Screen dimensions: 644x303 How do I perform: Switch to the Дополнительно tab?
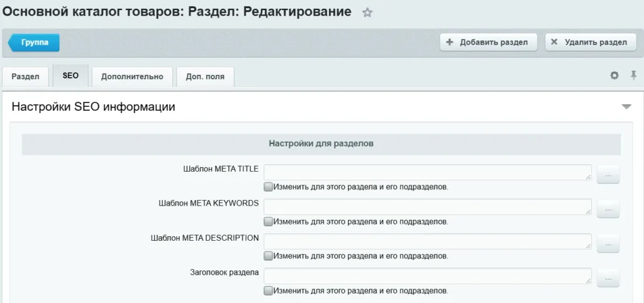pyautogui.click(x=132, y=77)
